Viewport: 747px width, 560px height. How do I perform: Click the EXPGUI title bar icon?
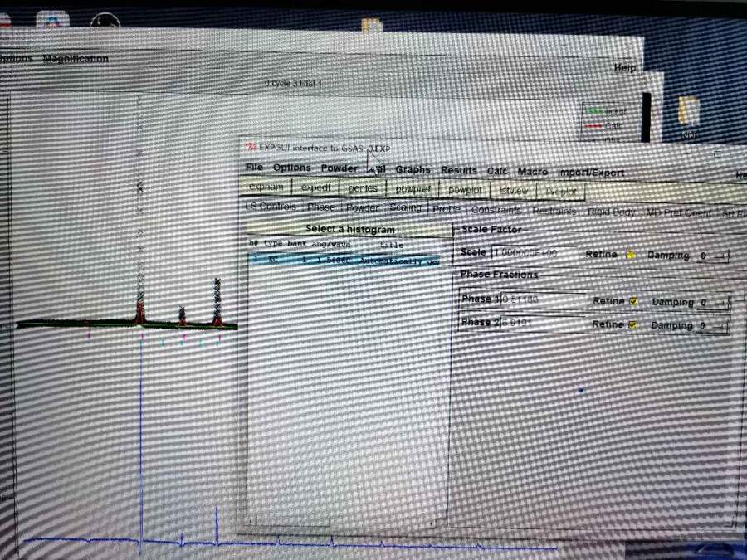click(x=249, y=147)
